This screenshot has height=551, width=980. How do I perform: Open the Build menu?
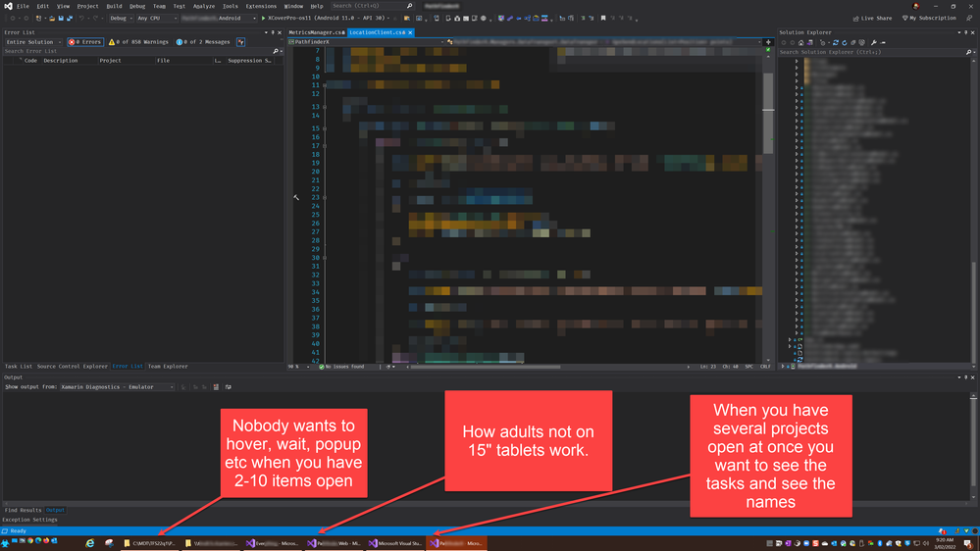(114, 6)
